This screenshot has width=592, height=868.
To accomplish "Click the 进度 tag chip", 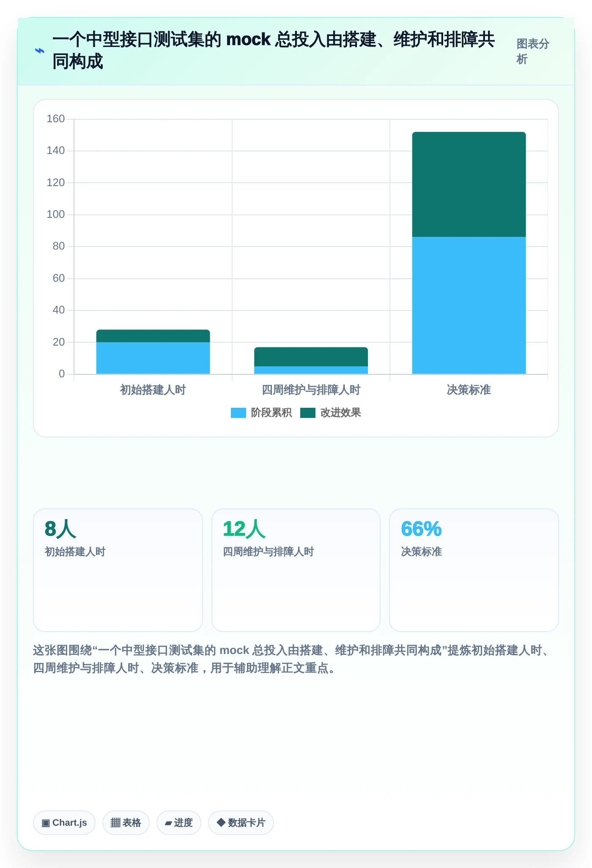I will tap(179, 823).
